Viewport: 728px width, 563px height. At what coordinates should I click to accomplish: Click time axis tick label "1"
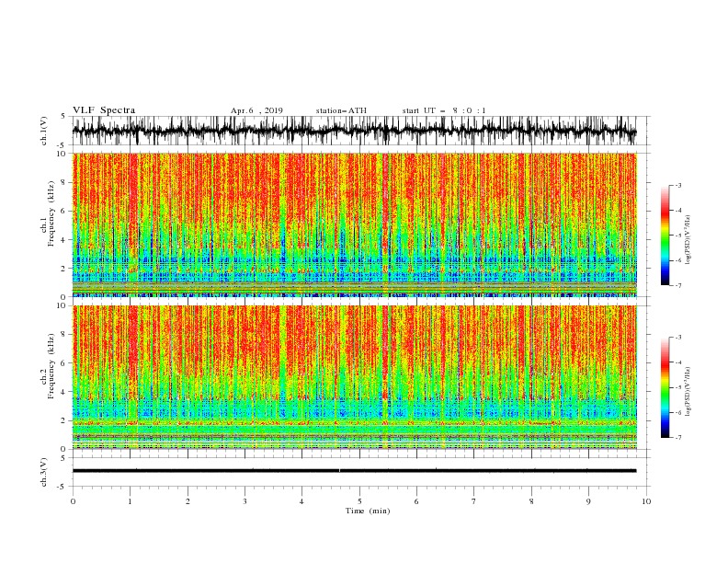(130, 501)
